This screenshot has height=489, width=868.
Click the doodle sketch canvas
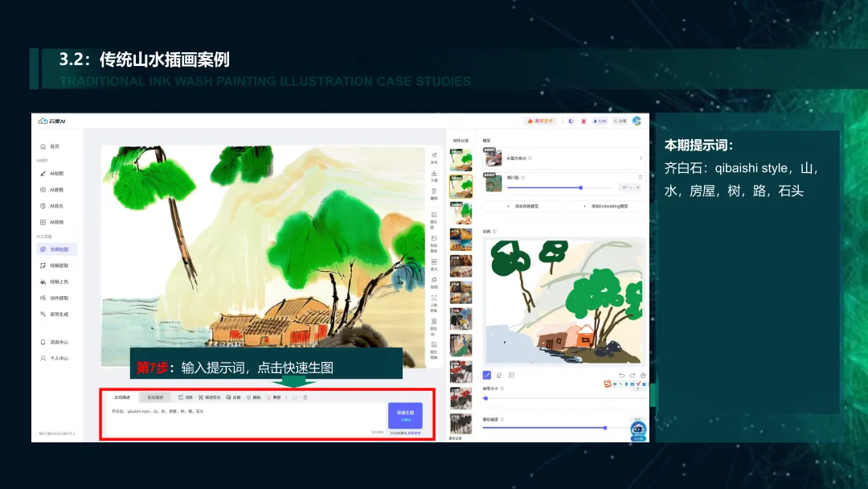click(x=565, y=302)
